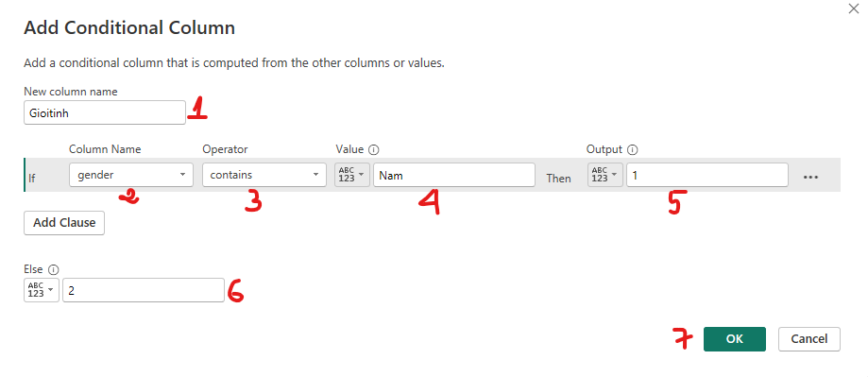
Task: Open the Output data type ABC123 selector
Action: coord(605,175)
